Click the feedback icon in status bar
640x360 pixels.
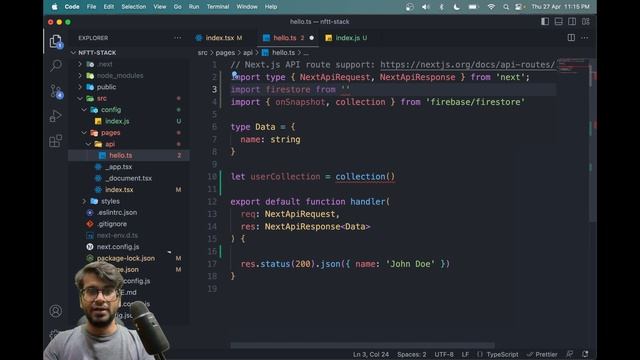click(x=570, y=354)
